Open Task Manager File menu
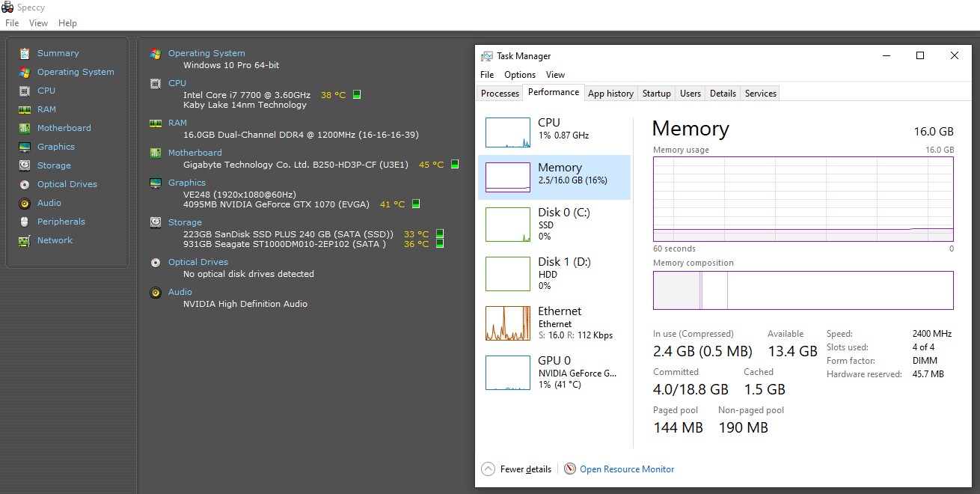The image size is (980, 494). pyautogui.click(x=487, y=75)
